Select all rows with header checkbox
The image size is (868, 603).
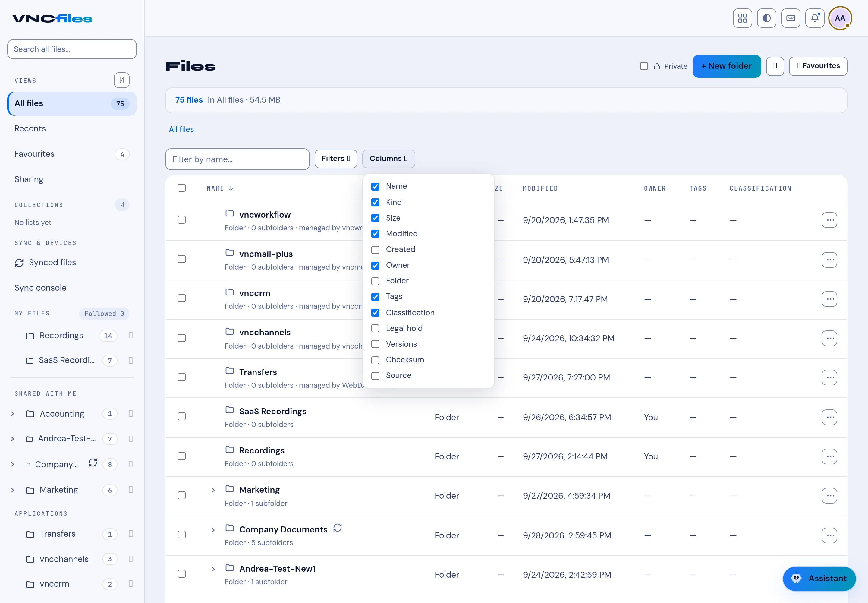[x=182, y=188]
